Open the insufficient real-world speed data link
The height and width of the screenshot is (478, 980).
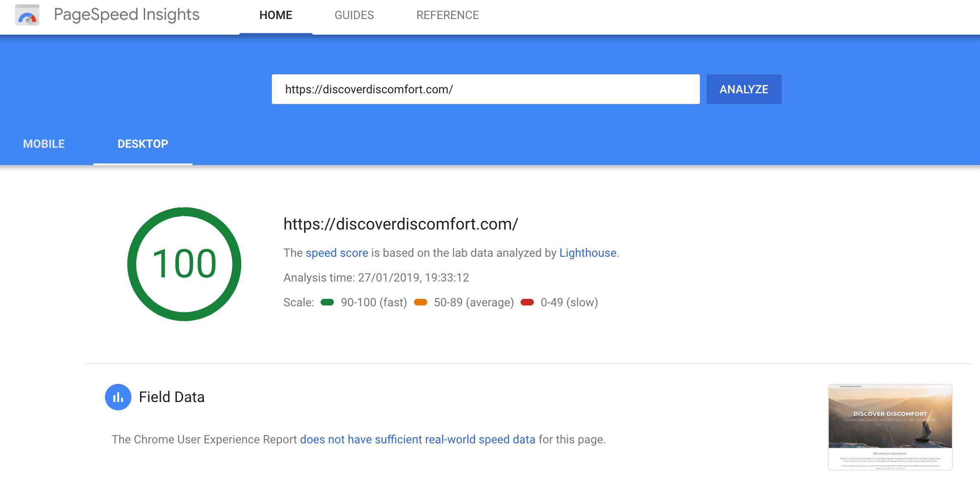417,439
